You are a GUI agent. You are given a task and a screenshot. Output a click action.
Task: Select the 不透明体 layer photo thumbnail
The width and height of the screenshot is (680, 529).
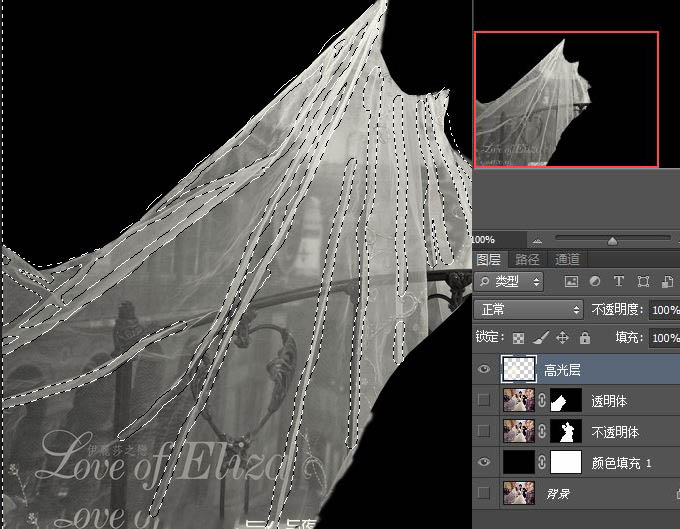519,431
